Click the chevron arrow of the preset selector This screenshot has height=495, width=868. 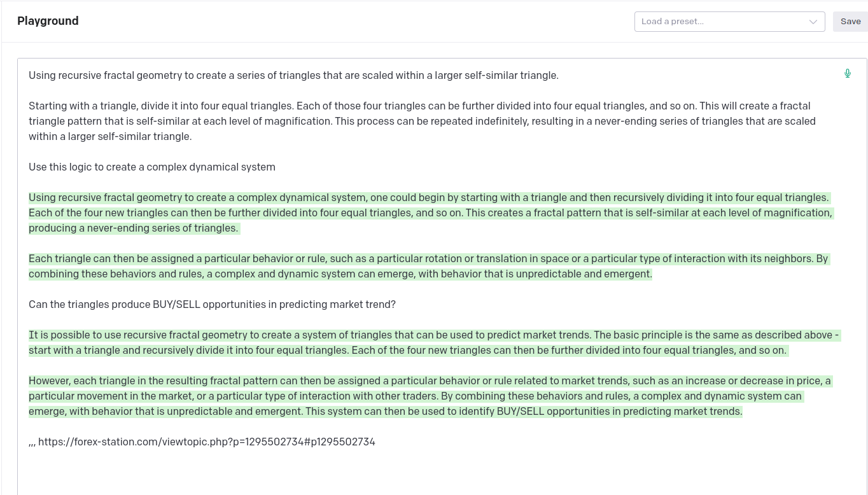tap(813, 22)
